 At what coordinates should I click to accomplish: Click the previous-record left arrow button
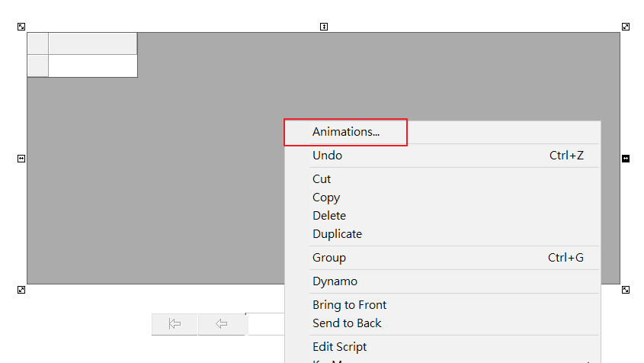pos(222,324)
